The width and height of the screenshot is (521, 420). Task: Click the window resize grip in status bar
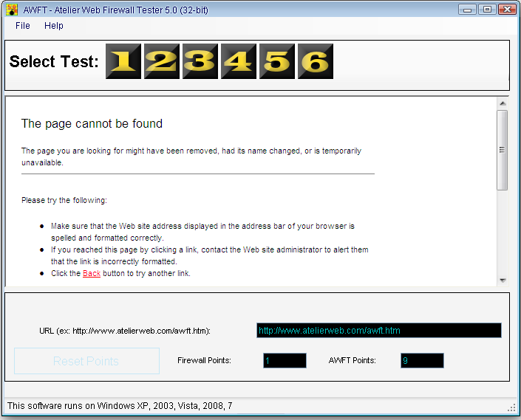pos(511,408)
